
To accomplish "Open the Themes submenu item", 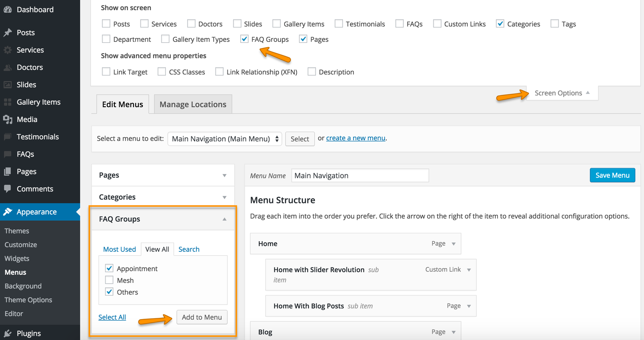I will click(17, 231).
